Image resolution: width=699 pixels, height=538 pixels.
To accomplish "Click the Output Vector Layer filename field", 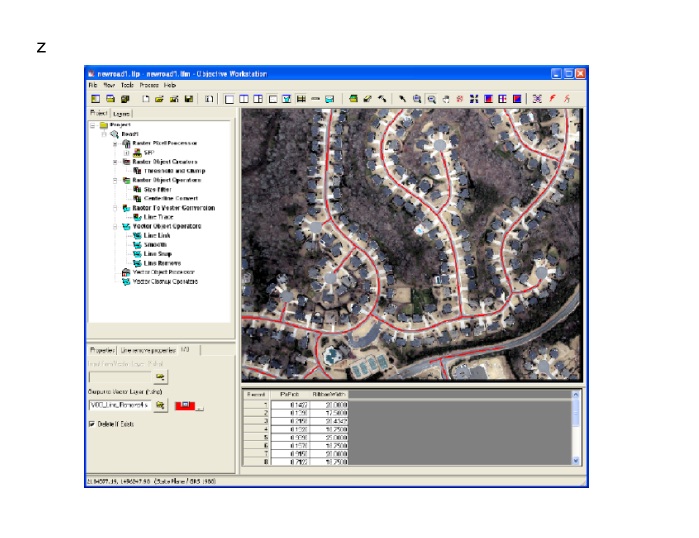I will pyautogui.click(x=119, y=405).
